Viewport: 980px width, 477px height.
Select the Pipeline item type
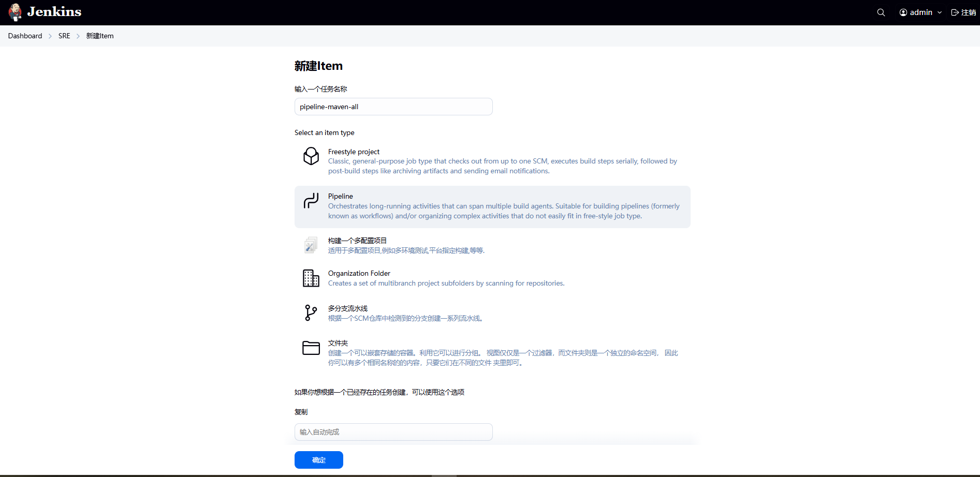pos(492,206)
